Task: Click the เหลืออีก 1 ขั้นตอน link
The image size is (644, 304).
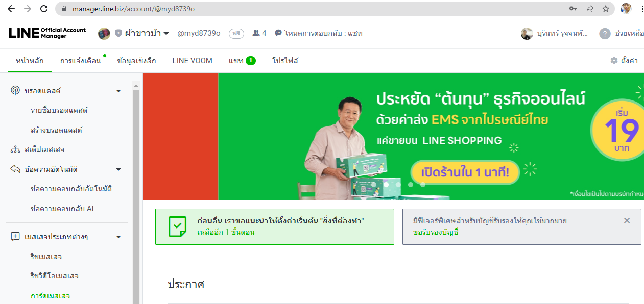Action: point(226,232)
